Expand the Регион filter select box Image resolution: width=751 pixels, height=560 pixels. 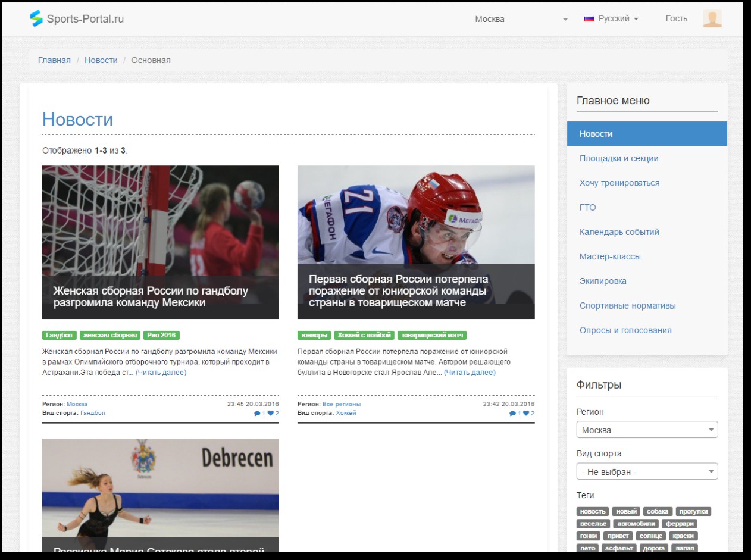pos(647,430)
